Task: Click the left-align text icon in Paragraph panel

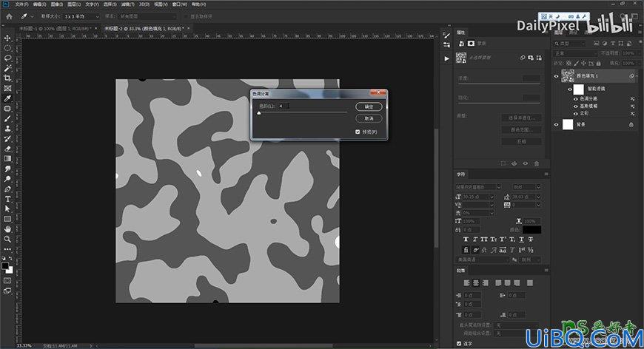Action: coord(466,283)
